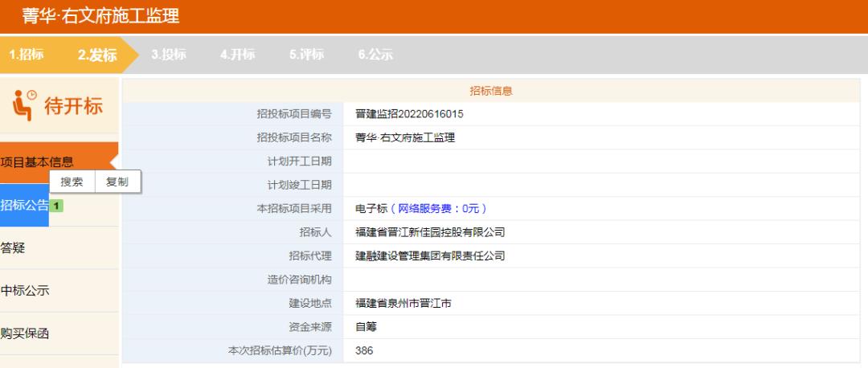The width and height of the screenshot is (868, 368).
Task: Click the 待开标 status text
Action: coord(74,106)
